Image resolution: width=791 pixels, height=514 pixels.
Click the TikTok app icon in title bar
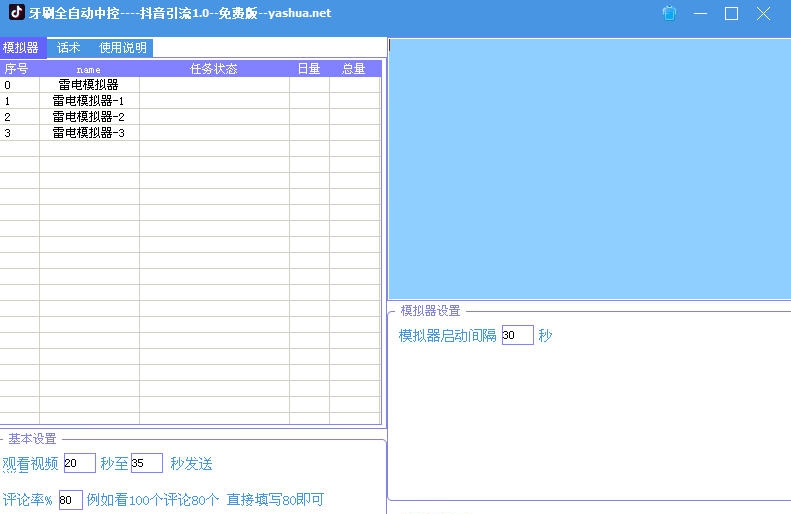[x=17, y=12]
